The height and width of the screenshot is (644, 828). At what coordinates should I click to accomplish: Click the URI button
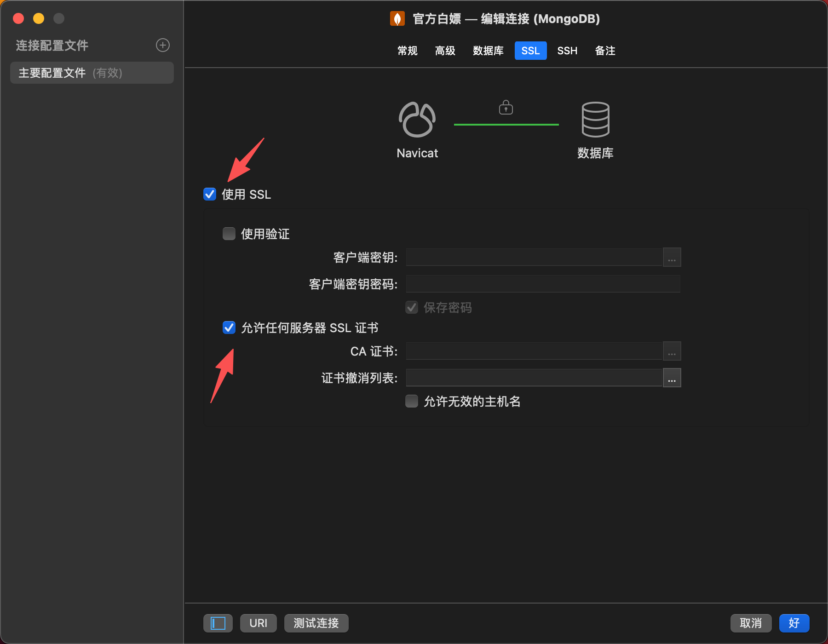click(259, 623)
